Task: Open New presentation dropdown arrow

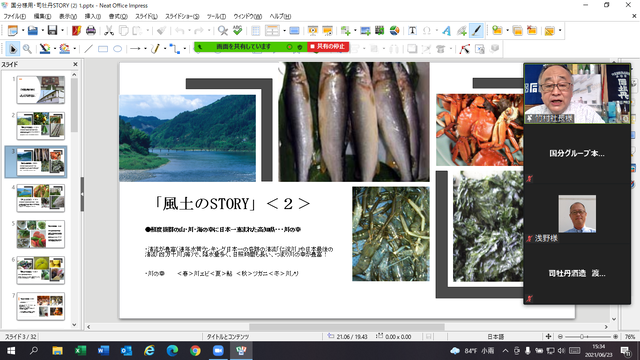Action: pos(22,31)
